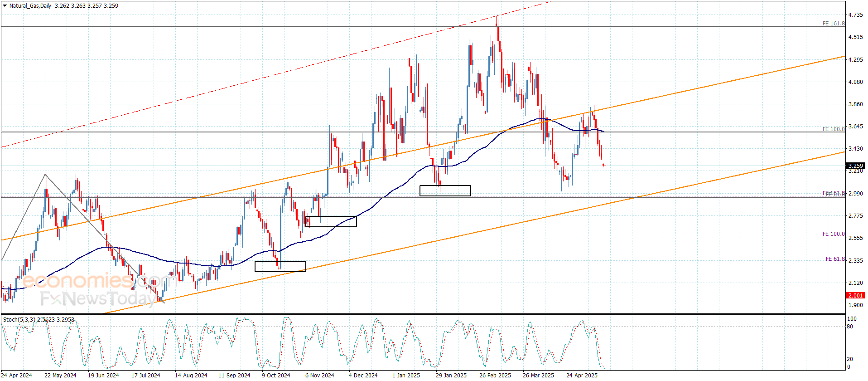
Task: Click the stochastic scale value 80
Action: pyautogui.click(x=850, y=327)
